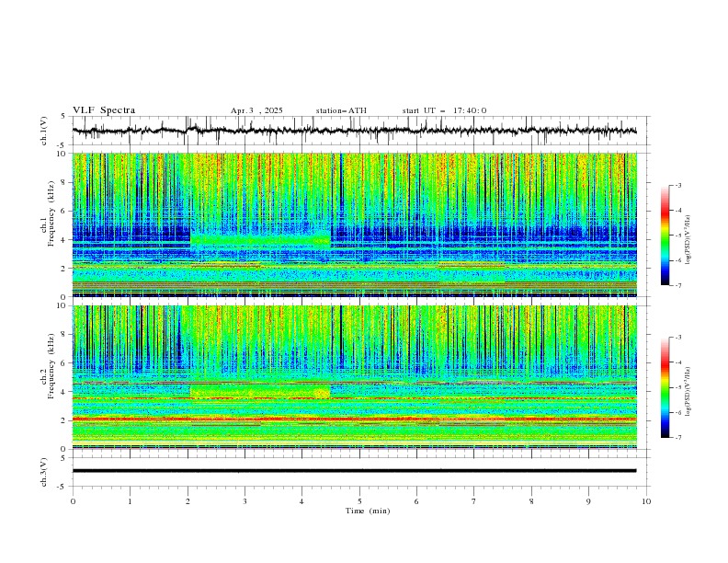The width and height of the screenshot is (728, 563).
Task: Click the time axis tick label 2
Action: [x=188, y=501]
